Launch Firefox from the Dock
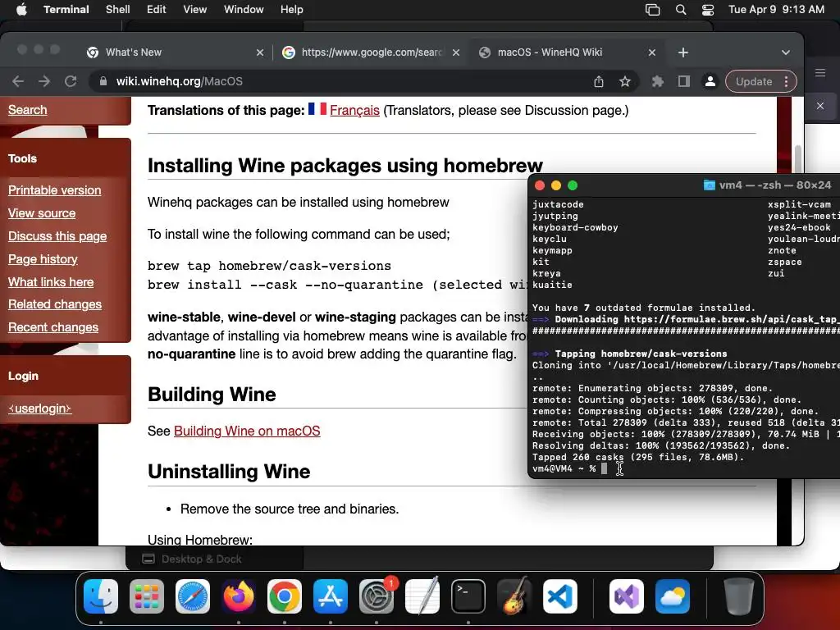The image size is (840, 630). [x=239, y=596]
